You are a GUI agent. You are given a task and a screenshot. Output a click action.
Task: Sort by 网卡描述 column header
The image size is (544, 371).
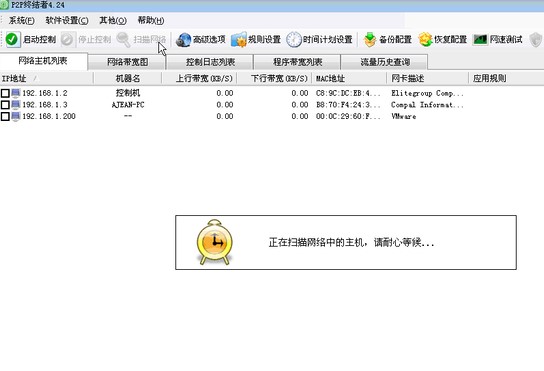[x=427, y=78]
